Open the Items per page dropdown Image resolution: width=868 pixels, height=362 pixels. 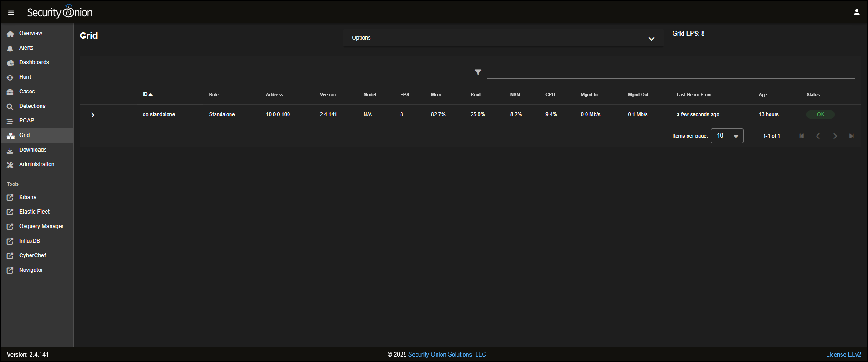point(727,136)
